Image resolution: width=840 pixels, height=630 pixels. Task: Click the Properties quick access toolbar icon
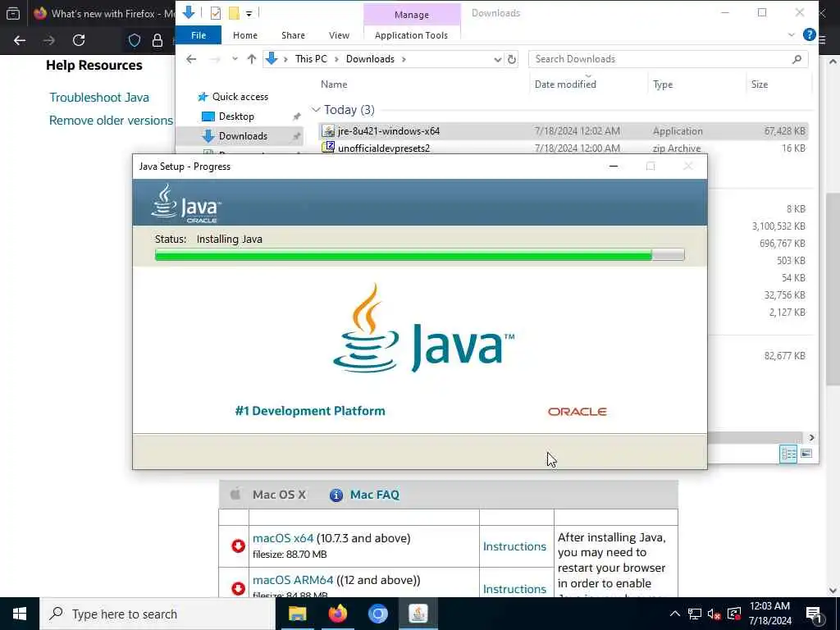click(216, 13)
